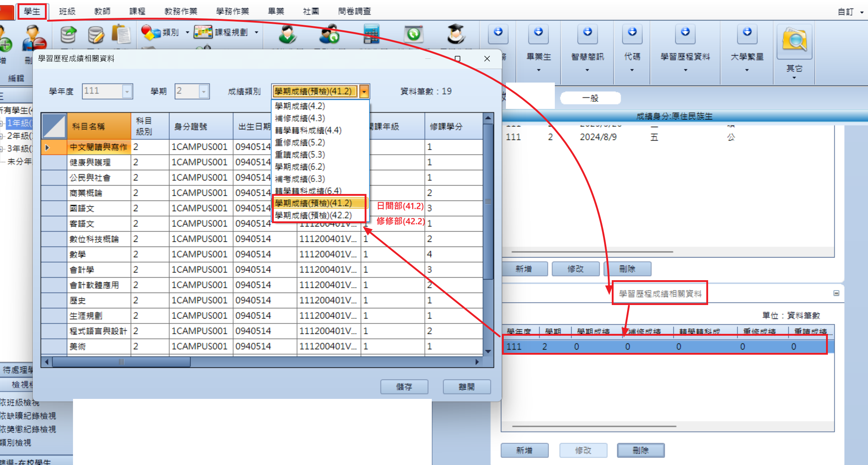Click the database export icon with green arrow

68,35
